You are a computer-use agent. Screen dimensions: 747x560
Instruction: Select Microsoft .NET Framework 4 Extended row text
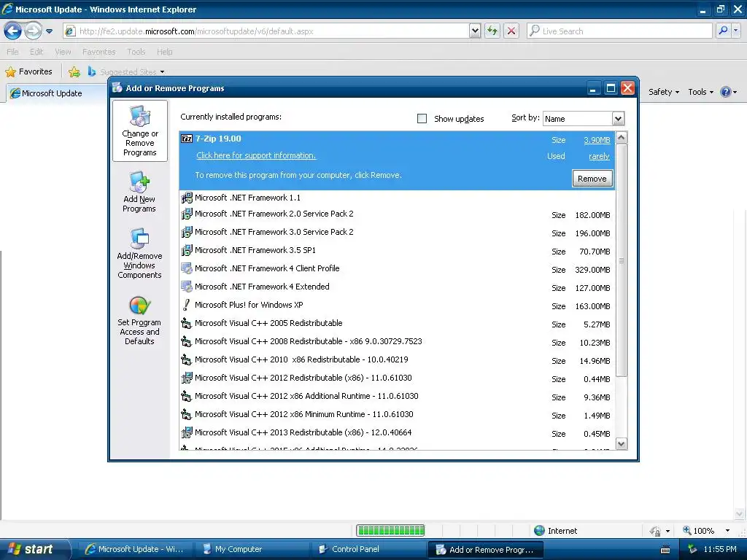pos(262,287)
